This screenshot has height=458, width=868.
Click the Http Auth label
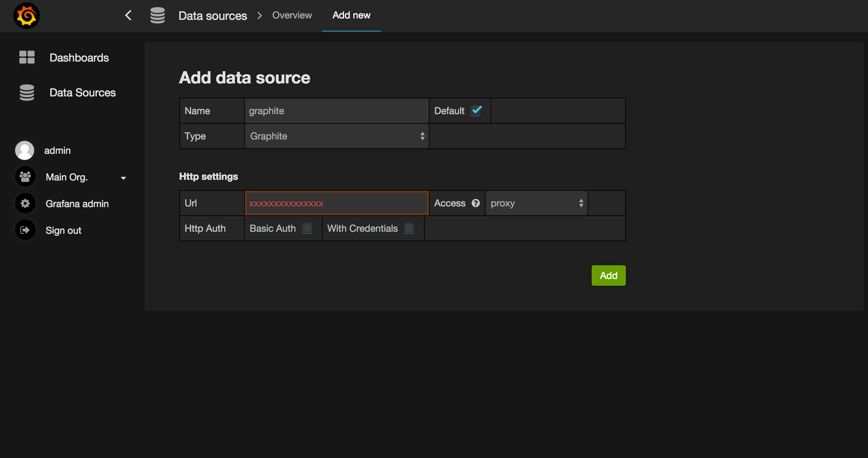click(x=205, y=228)
